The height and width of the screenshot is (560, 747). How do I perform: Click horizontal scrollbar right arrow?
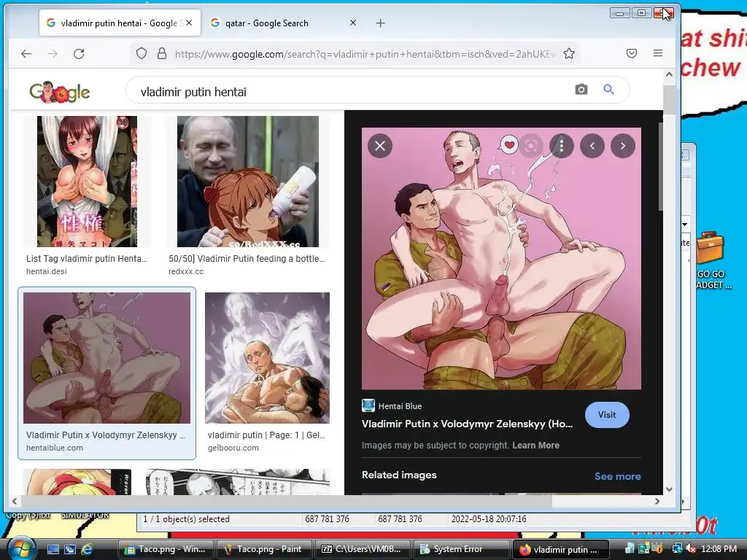click(x=657, y=501)
